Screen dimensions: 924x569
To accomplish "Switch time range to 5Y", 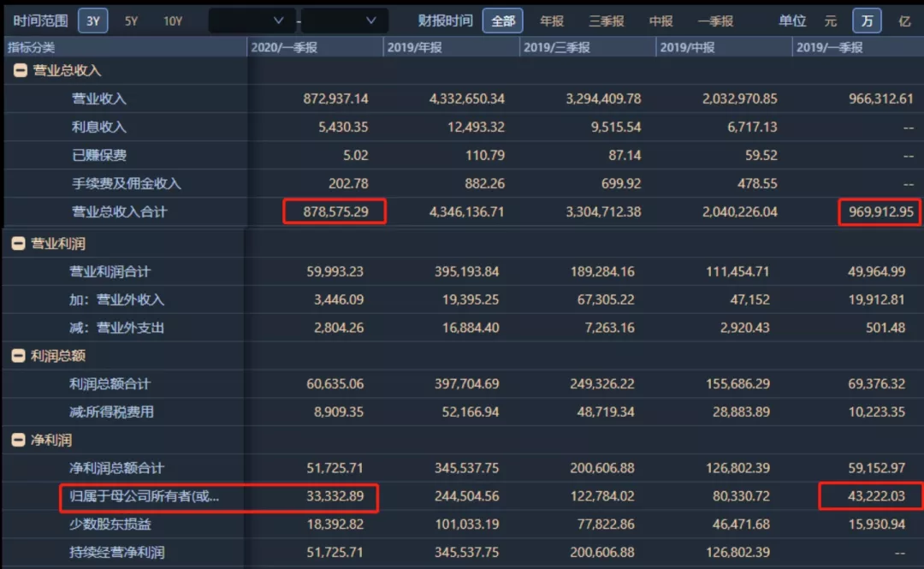I will (x=131, y=21).
